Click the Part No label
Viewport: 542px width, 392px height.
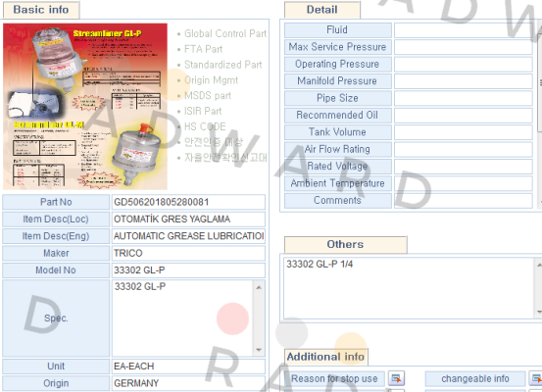tap(56, 202)
